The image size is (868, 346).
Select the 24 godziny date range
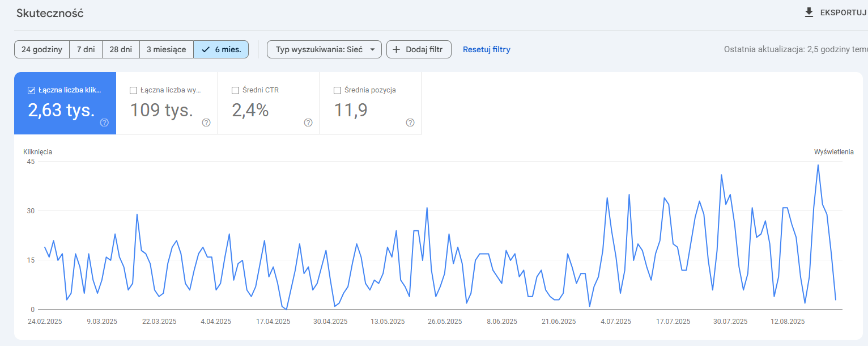(x=42, y=49)
